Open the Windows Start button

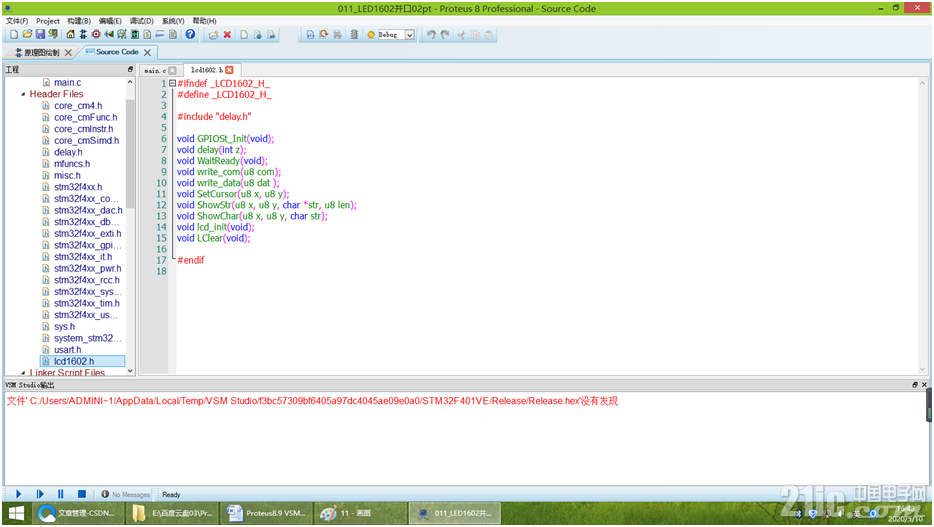pos(16,513)
